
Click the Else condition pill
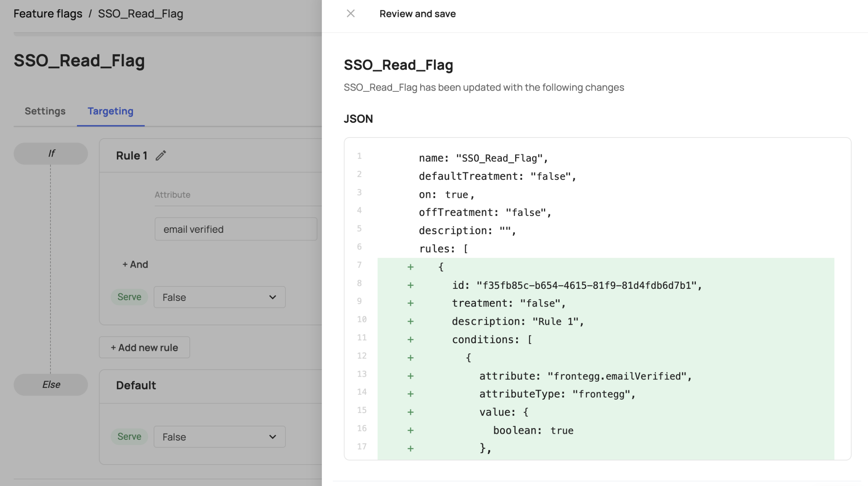[x=51, y=384]
